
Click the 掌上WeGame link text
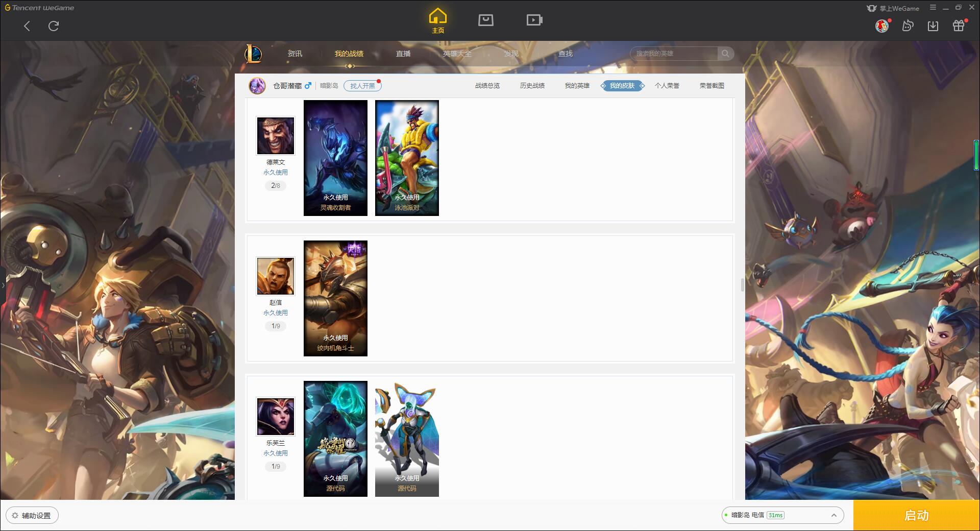click(x=899, y=9)
